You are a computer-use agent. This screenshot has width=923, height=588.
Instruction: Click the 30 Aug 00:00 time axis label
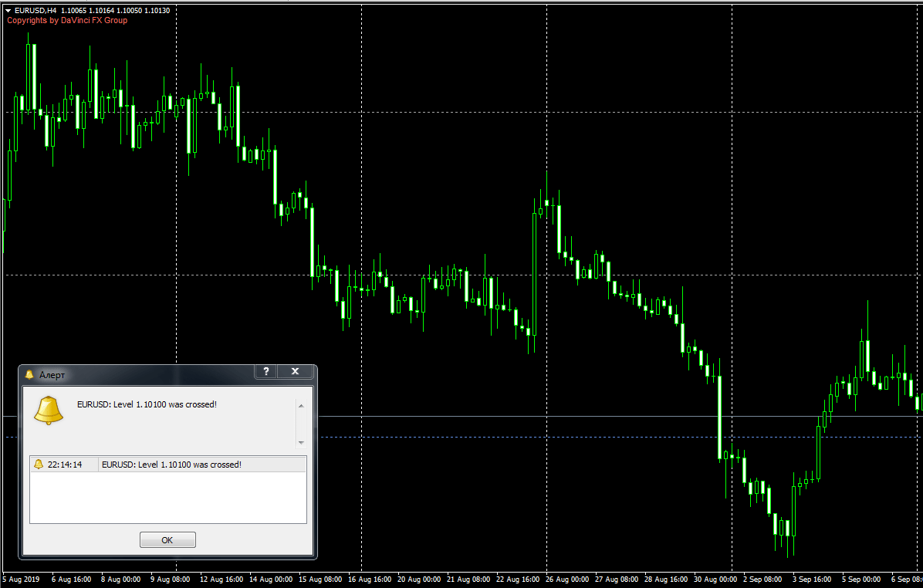(x=715, y=580)
